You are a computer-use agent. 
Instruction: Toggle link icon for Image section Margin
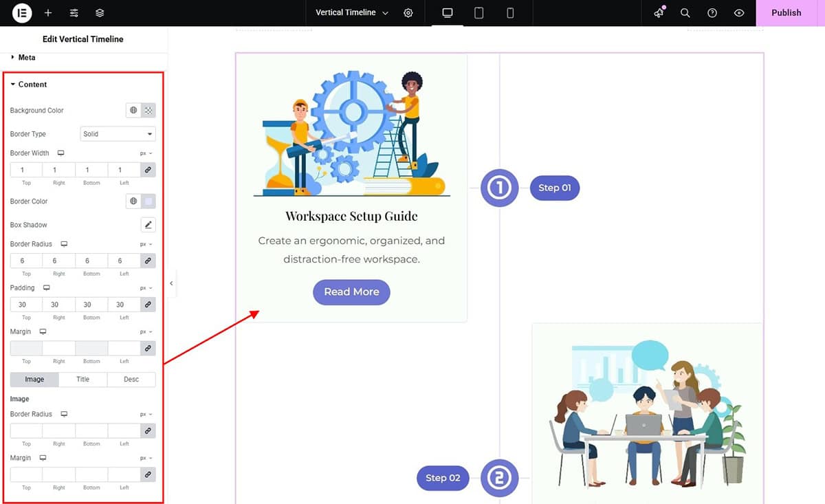pos(148,474)
